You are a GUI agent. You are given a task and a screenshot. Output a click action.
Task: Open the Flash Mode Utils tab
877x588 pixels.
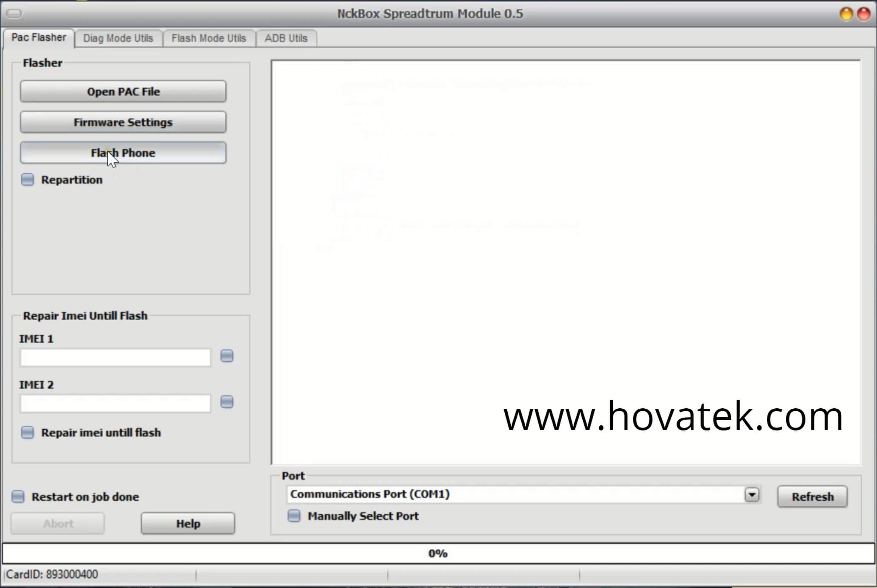[209, 38]
